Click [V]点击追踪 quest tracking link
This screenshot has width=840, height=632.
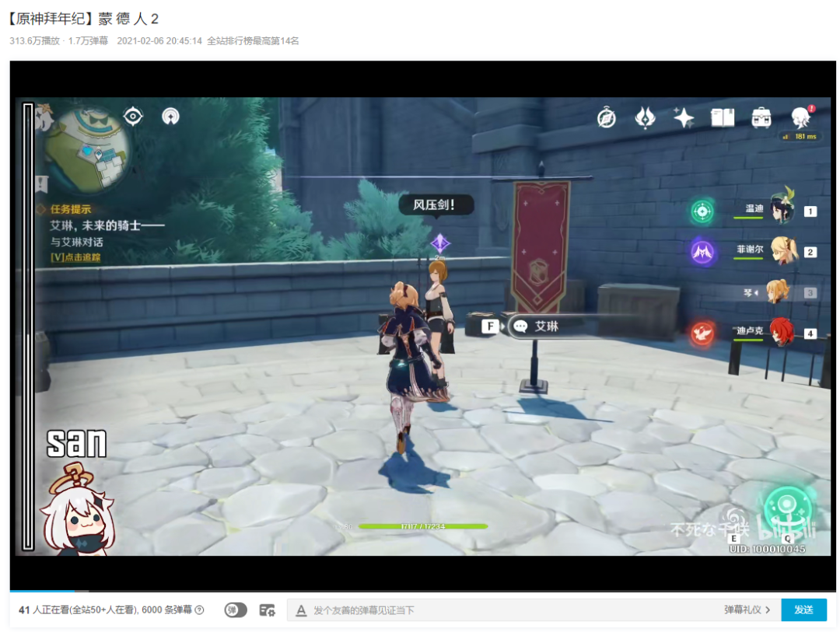coord(75,257)
